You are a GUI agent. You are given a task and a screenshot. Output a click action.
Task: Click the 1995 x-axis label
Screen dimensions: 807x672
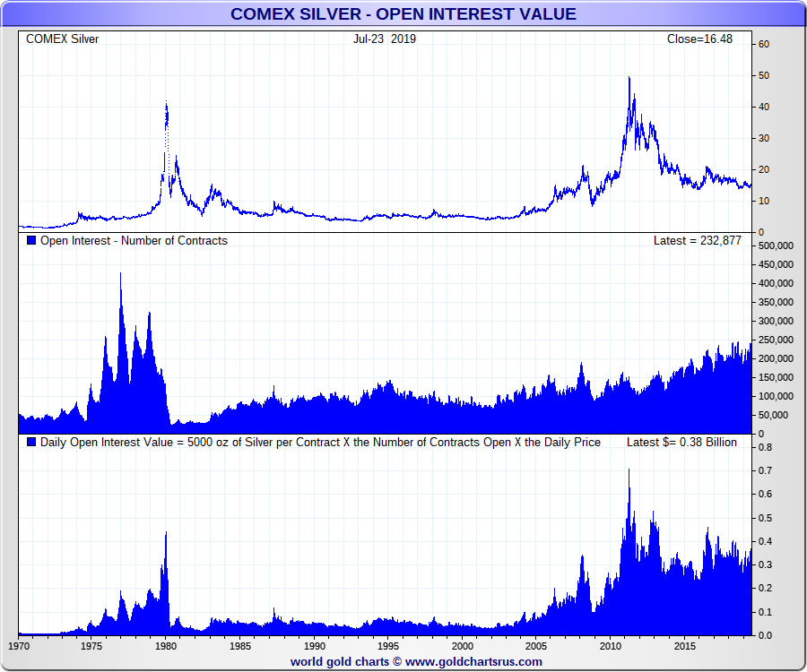[x=387, y=646]
